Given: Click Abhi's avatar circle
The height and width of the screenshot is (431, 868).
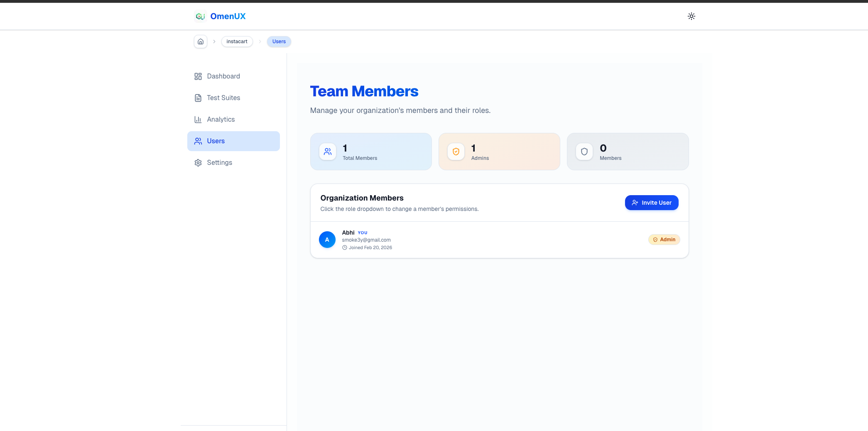Looking at the screenshot, I should click(327, 240).
